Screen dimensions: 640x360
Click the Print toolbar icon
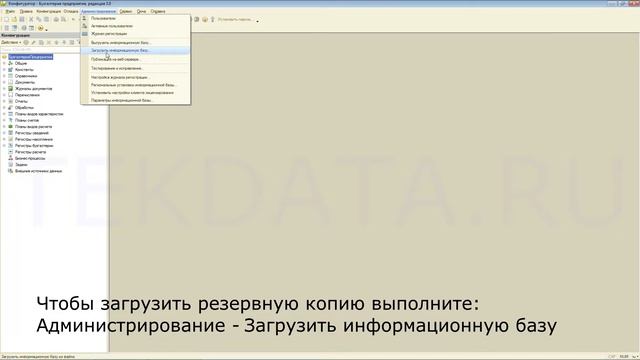56,19
